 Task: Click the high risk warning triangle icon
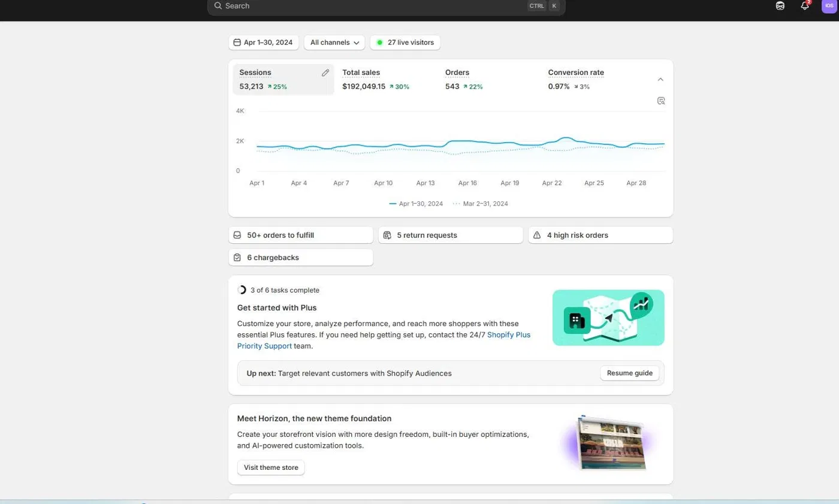(x=537, y=235)
